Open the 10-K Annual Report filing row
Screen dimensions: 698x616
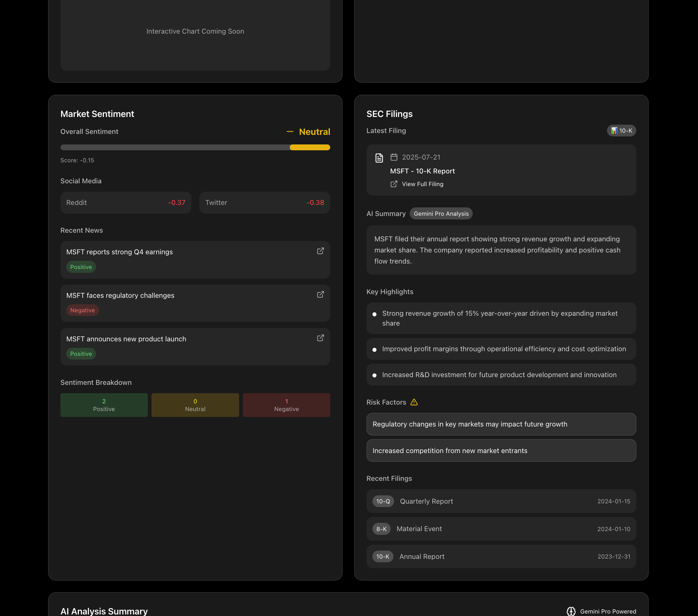coord(501,556)
